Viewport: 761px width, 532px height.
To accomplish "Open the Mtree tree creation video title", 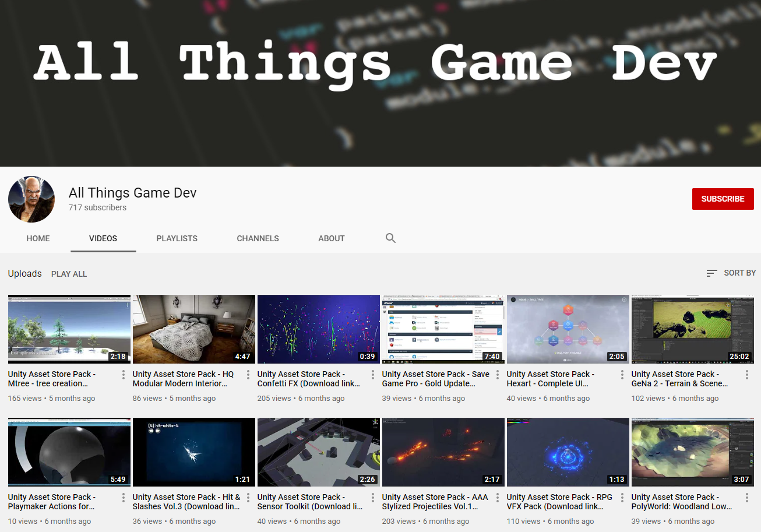I will coord(52,379).
